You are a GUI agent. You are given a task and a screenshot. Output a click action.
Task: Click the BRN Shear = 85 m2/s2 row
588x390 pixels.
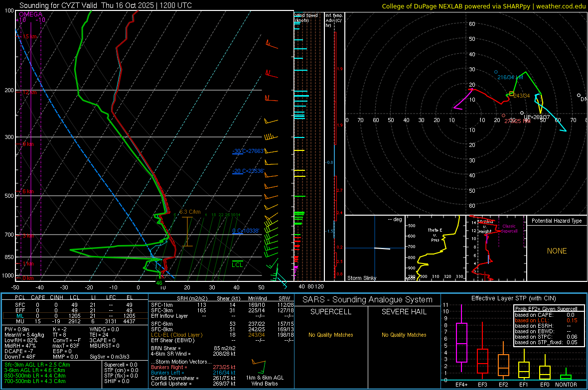[193, 348]
